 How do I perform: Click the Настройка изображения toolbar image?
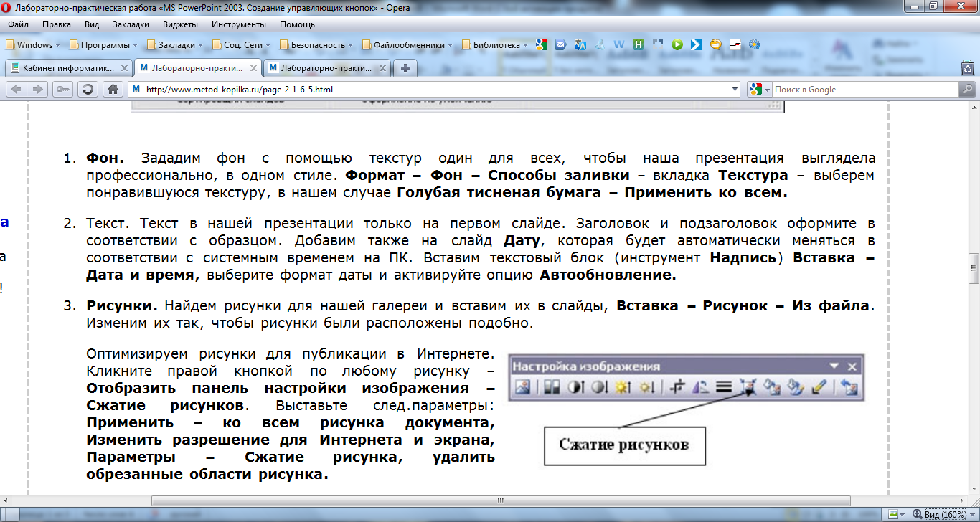coord(685,378)
